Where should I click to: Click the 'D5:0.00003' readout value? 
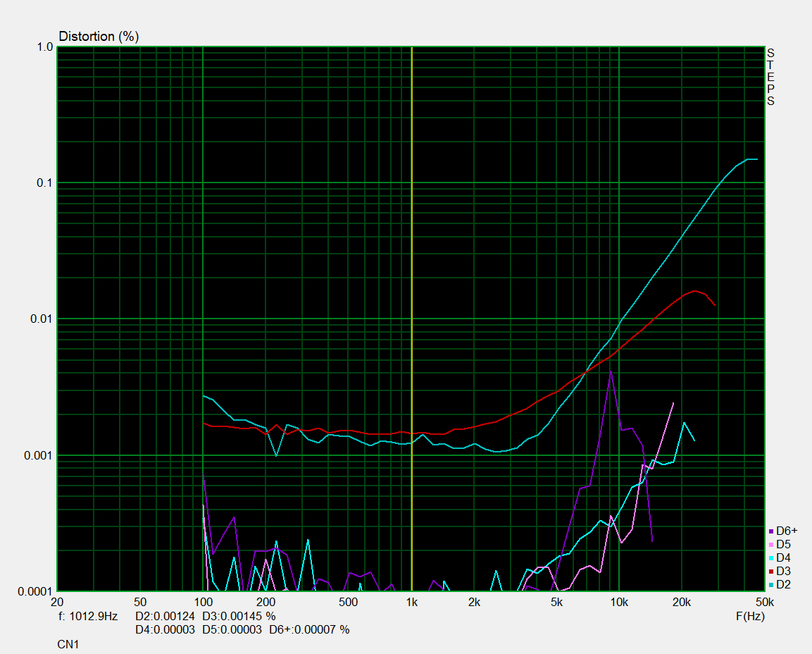pos(232,630)
